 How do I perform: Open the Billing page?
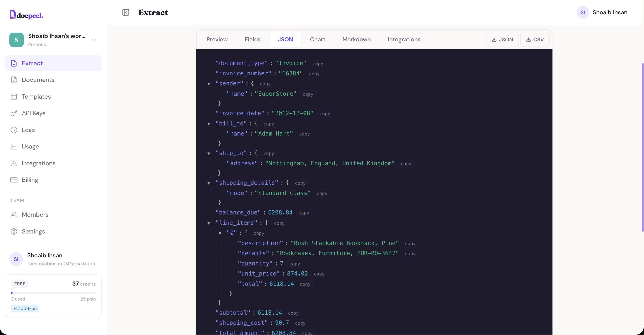(x=53, y=180)
